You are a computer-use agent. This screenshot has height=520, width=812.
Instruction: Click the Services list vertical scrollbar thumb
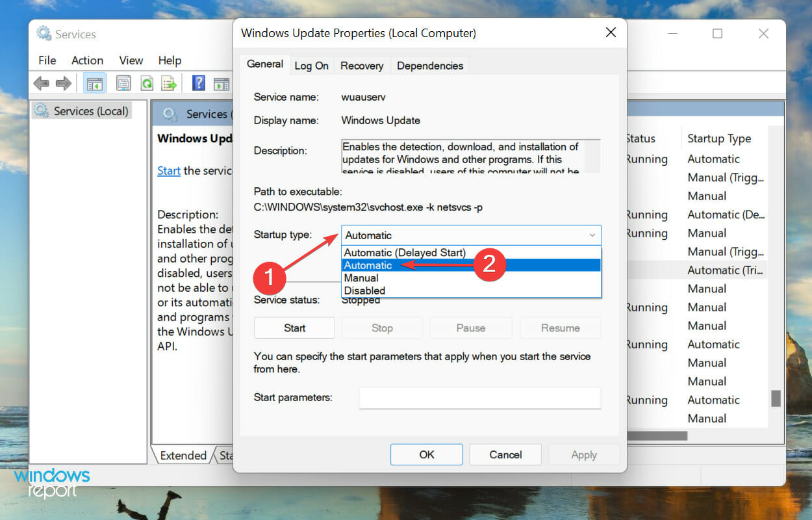[776, 398]
